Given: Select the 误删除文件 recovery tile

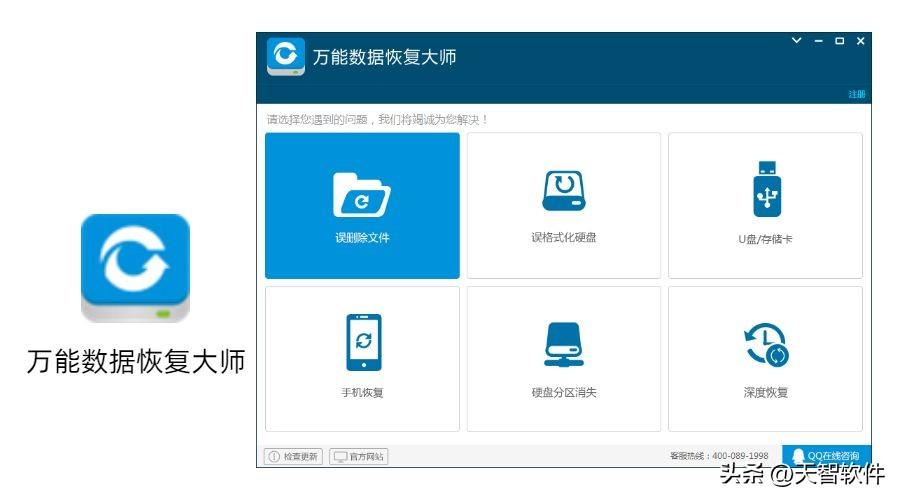Looking at the screenshot, I should tap(362, 206).
